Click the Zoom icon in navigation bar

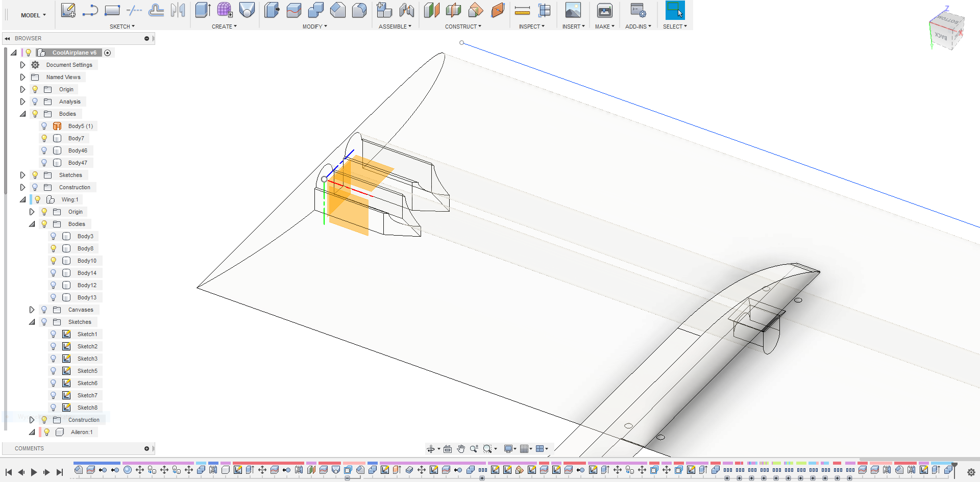click(474, 449)
